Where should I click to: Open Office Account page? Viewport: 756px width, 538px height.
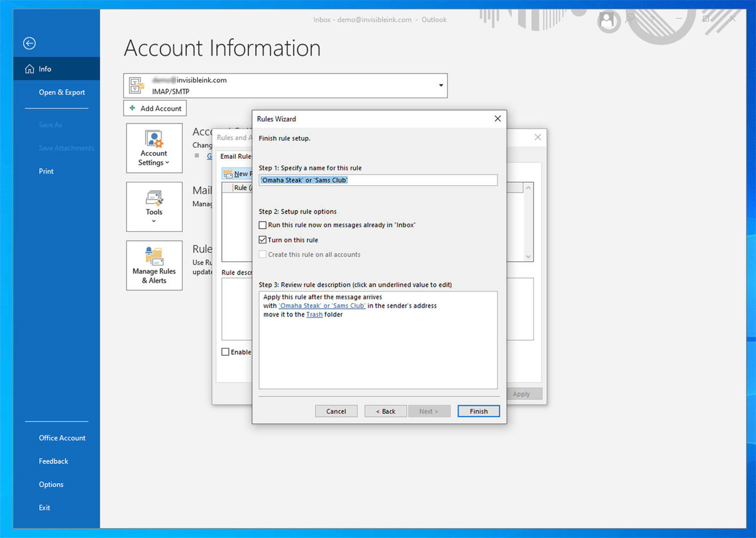[x=62, y=438]
